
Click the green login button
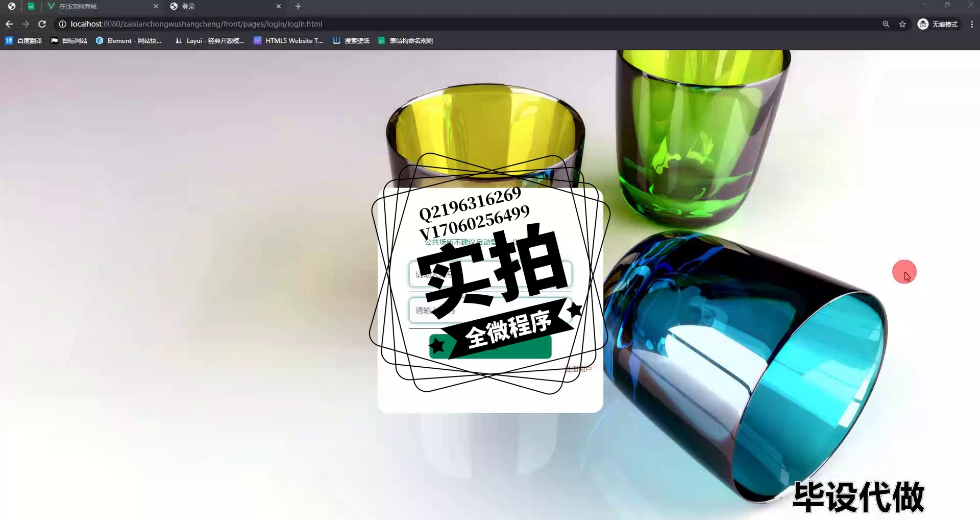pos(490,347)
